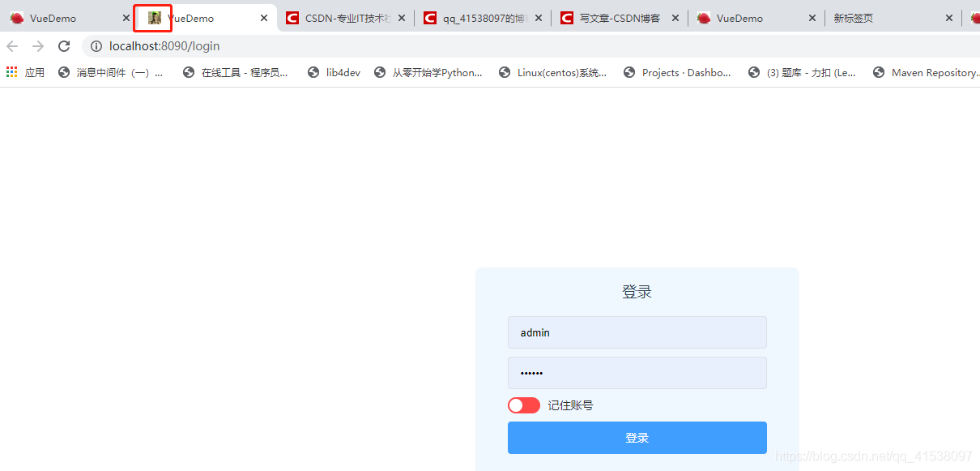Click the password input field

click(637, 373)
